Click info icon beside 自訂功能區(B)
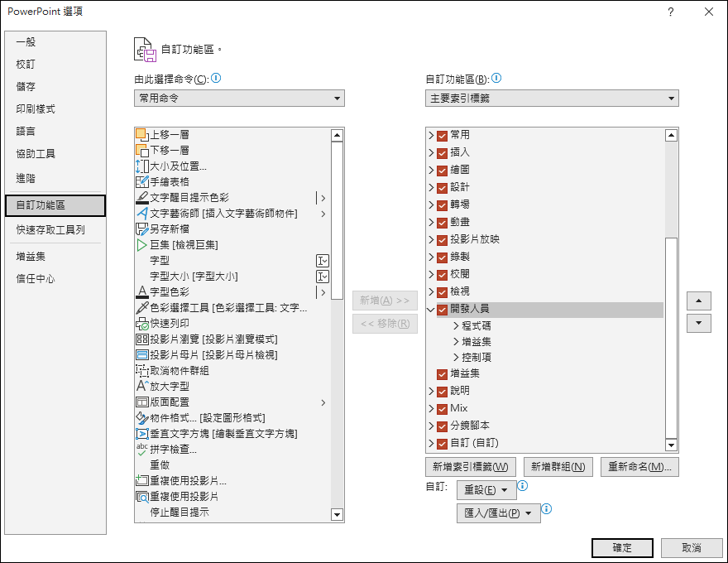The image size is (728, 563). (x=496, y=78)
